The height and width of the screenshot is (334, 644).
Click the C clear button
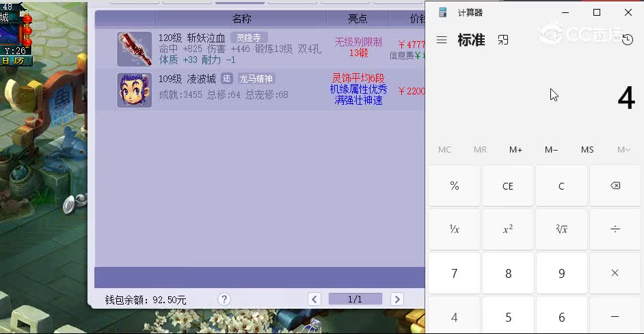(x=561, y=186)
